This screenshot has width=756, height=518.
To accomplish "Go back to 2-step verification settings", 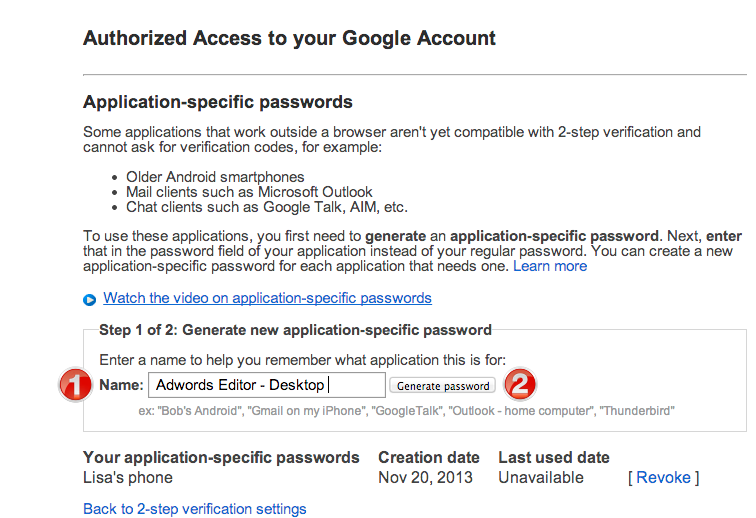I will [x=194, y=509].
